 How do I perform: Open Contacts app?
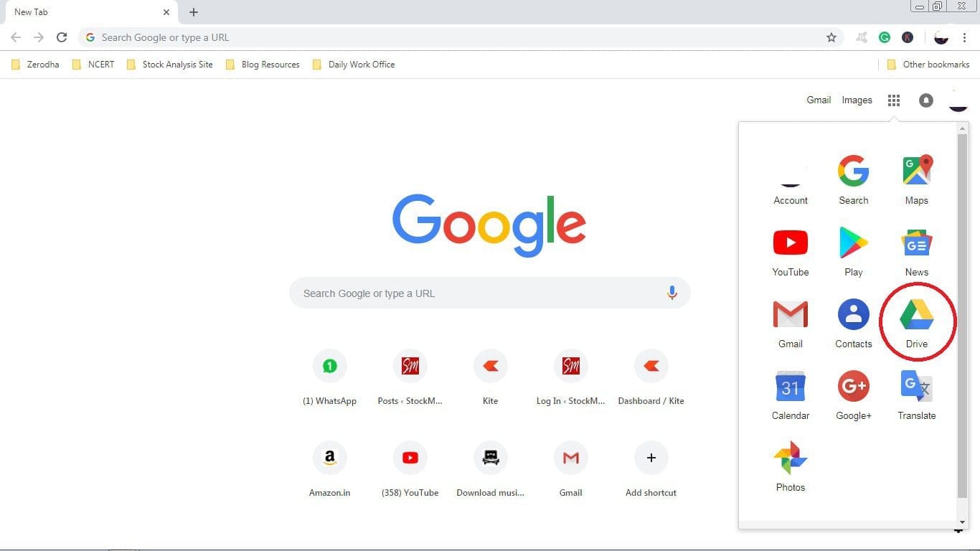click(x=854, y=324)
